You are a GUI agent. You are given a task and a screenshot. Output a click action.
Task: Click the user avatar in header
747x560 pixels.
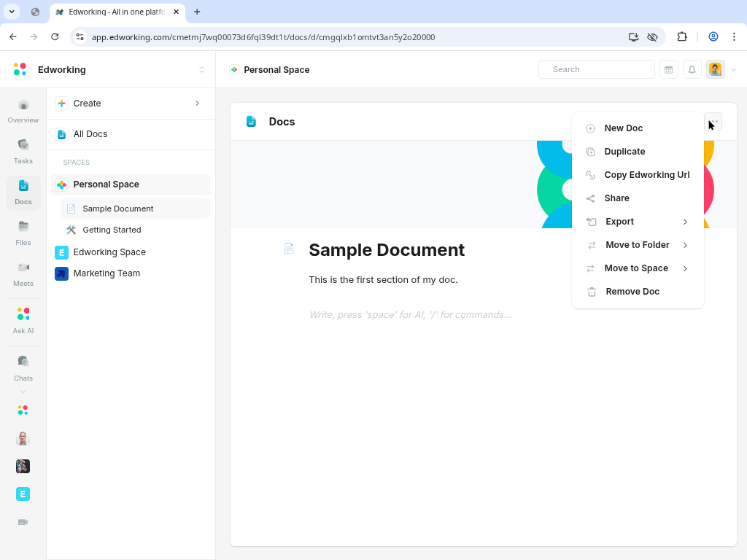click(x=715, y=69)
